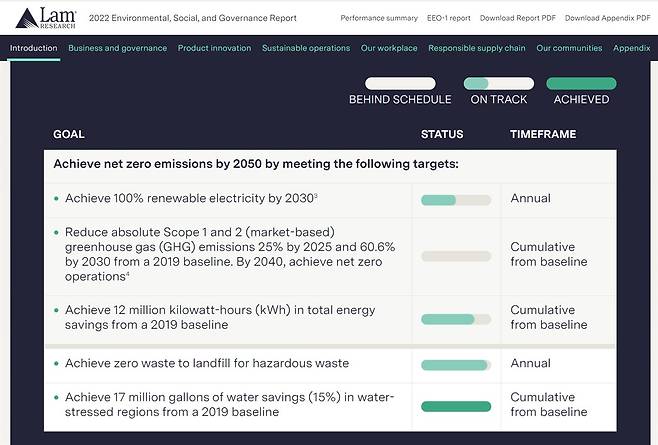Click the On Track legend pill

click(x=491, y=84)
